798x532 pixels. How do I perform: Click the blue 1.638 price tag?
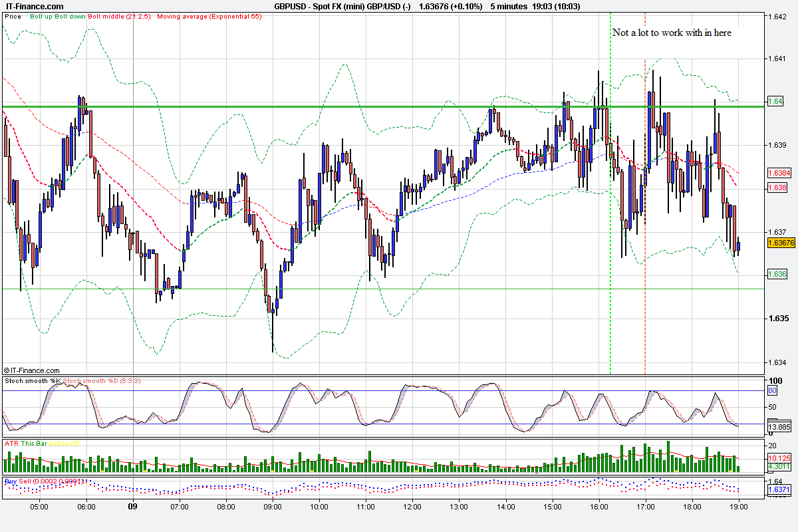tap(777, 188)
